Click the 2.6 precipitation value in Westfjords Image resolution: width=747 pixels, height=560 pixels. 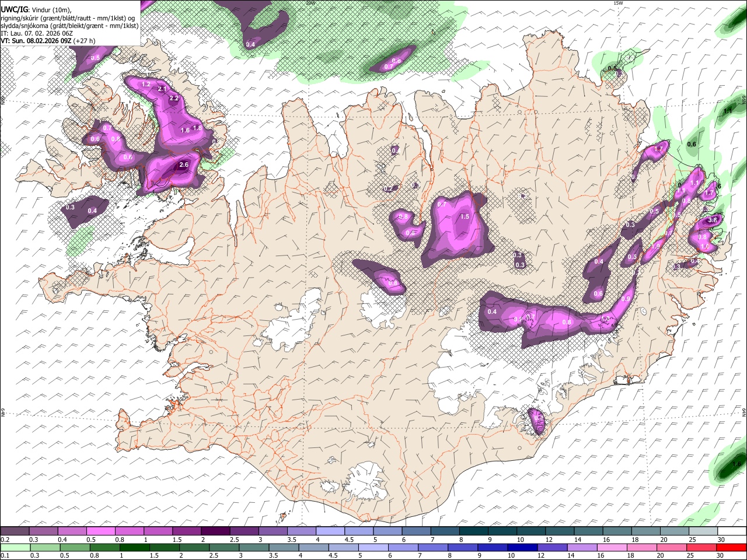184,165
